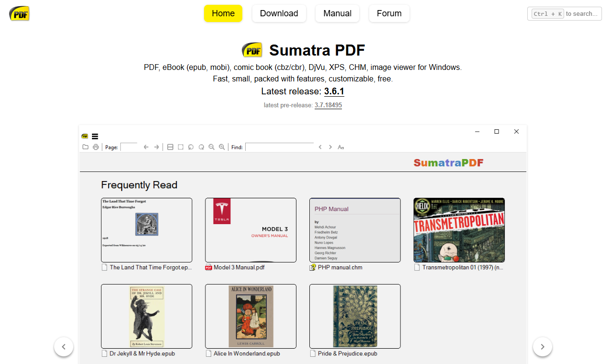The image size is (613, 364).
Task: Click the PDF file icon beside Model 3 Manual.pdf
Action: point(208,267)
